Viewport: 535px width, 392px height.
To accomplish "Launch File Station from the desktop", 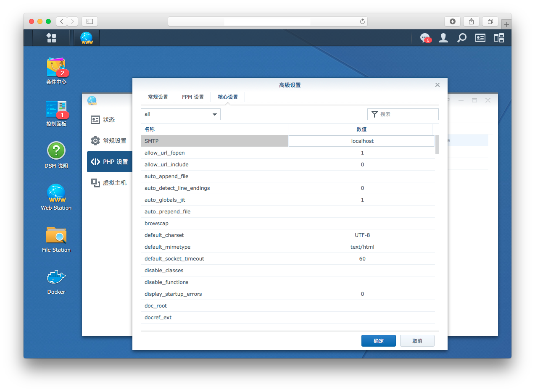I will 56,239.
